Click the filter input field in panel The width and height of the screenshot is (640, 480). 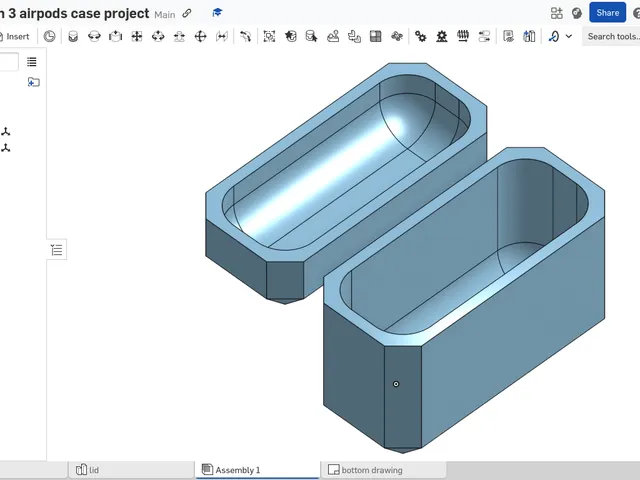coord(9,62)
